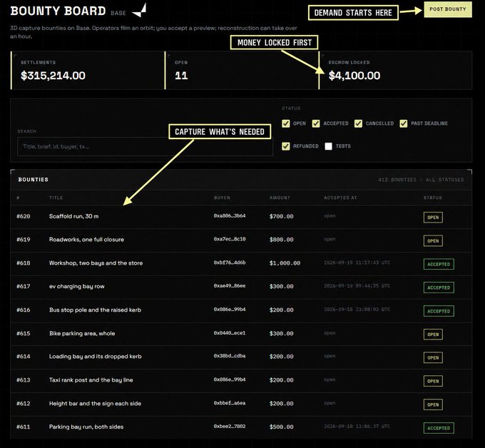Select the Open count stat card
Screen dimensions: 485x448
tap(242, 71)
